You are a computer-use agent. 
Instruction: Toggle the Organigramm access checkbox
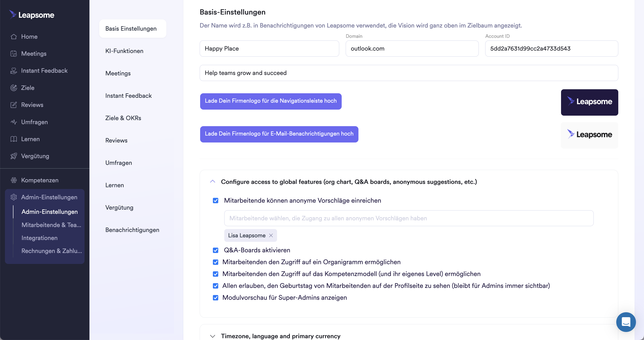click(x=216, y=262)
